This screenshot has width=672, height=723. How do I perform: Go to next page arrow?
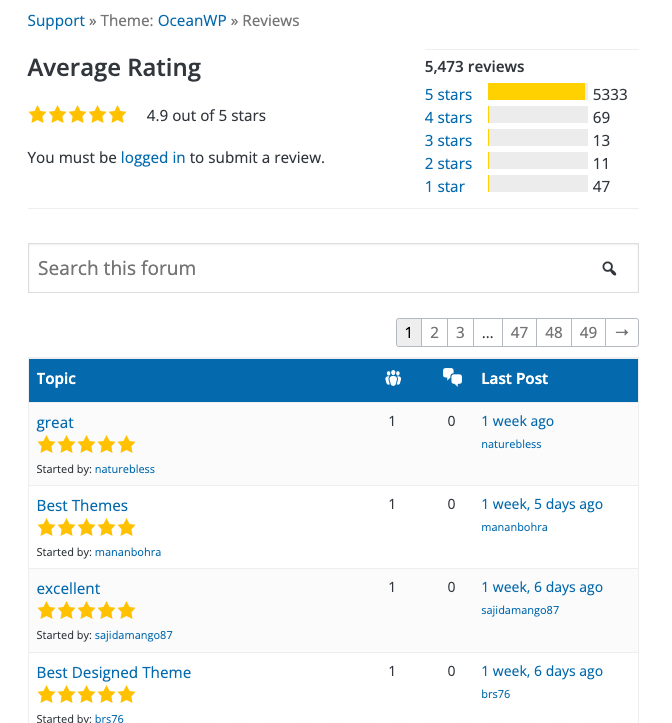tap(621, 333)
